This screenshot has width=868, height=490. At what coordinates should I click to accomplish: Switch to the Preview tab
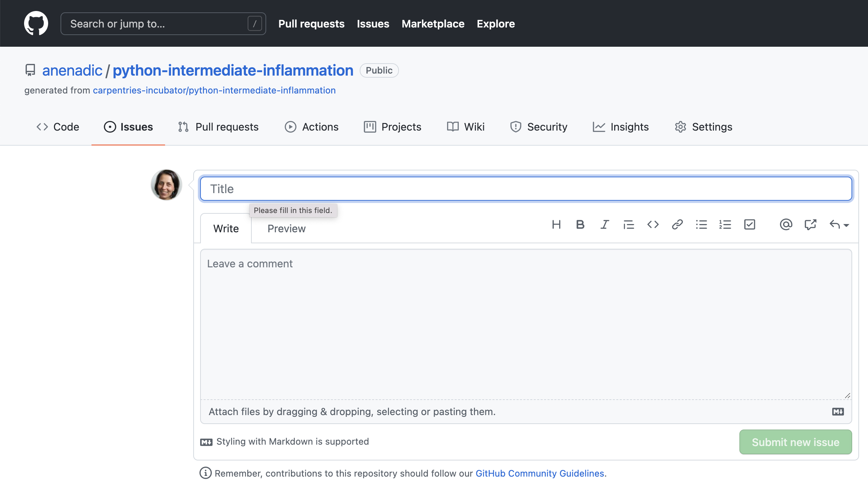tap(286, 229)
